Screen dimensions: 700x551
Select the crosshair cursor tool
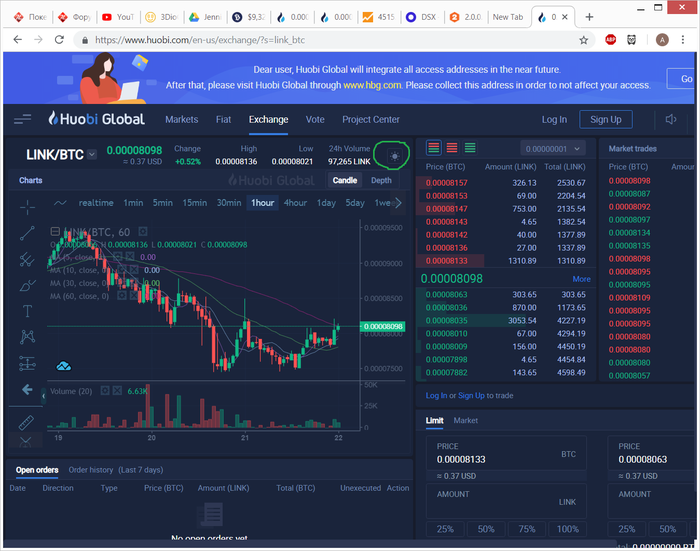click(x=27, y=207)
